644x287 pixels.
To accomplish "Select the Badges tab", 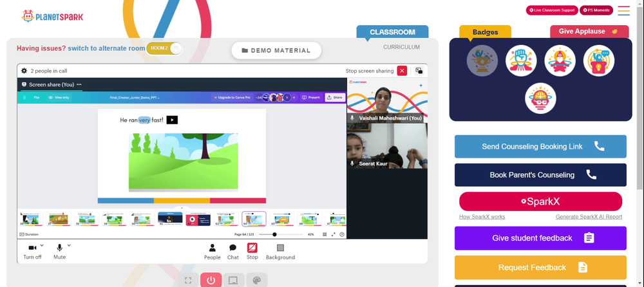I will (x=485, y=32).
